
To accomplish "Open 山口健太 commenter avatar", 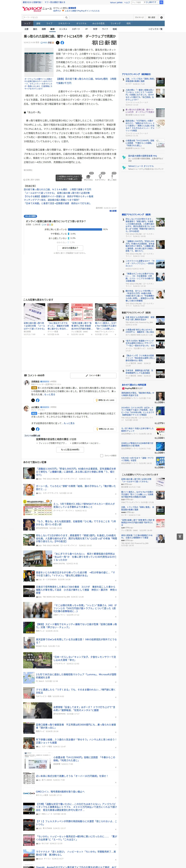I will (26, 408).
